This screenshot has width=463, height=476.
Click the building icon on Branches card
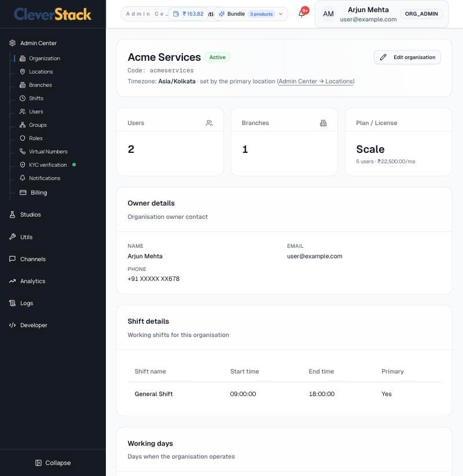pyautogui.click(x=323, y=123)
